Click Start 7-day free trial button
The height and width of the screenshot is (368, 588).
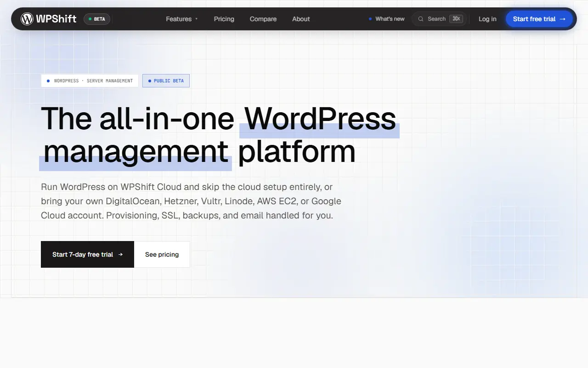[x=87, y=254]
